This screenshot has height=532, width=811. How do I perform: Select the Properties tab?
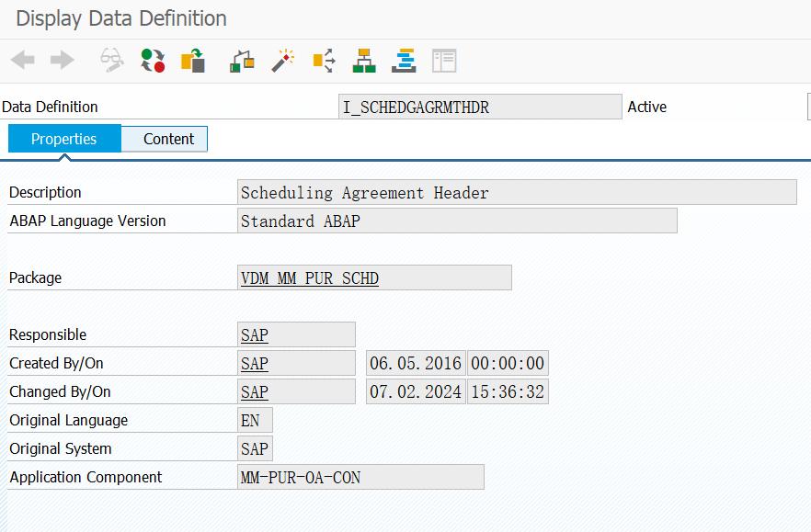point(63,139)
